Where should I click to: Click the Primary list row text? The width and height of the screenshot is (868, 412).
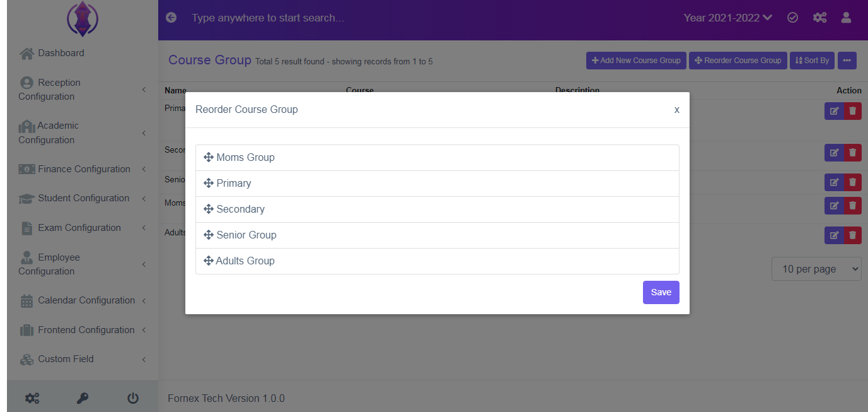pyautogui.click(x=234, y=184)
